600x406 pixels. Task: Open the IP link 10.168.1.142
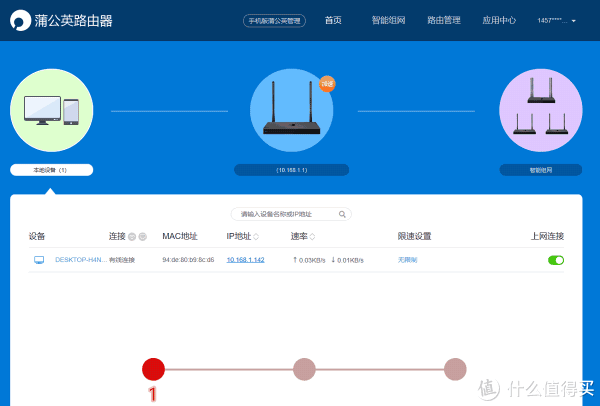[x=245, y=260]
